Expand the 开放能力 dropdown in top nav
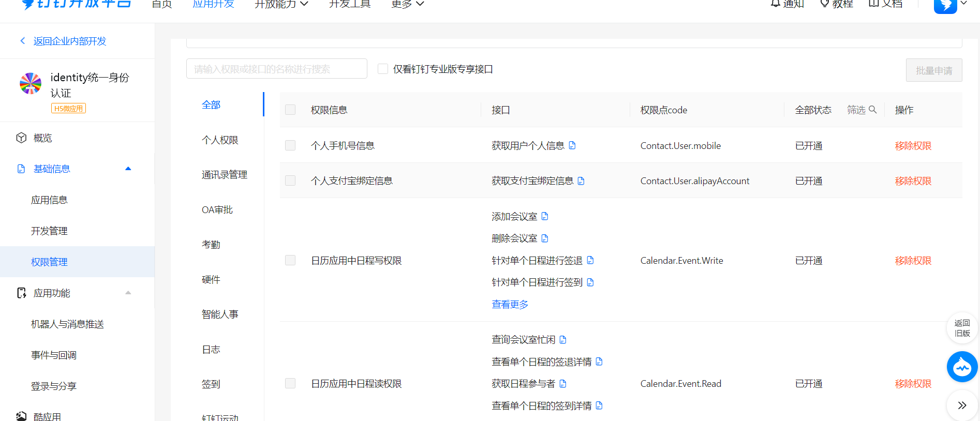 (281, 4)
